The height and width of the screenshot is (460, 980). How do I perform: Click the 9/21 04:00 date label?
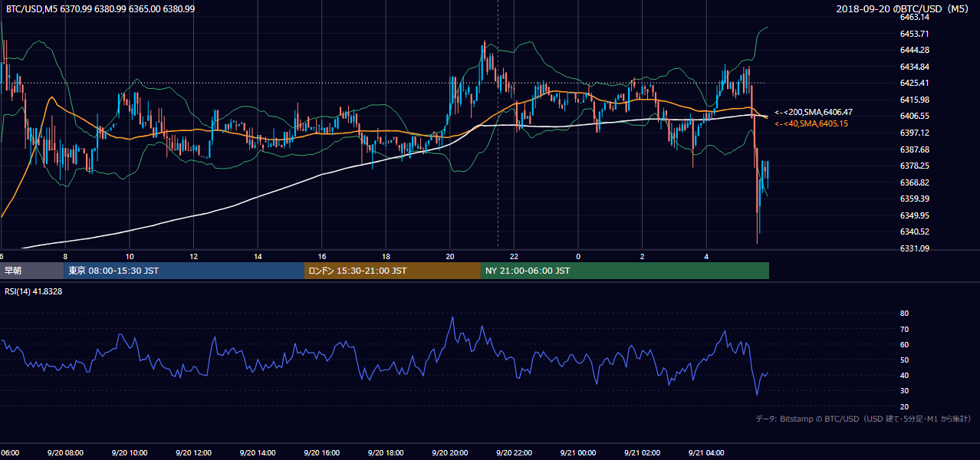tap(706, 453)
